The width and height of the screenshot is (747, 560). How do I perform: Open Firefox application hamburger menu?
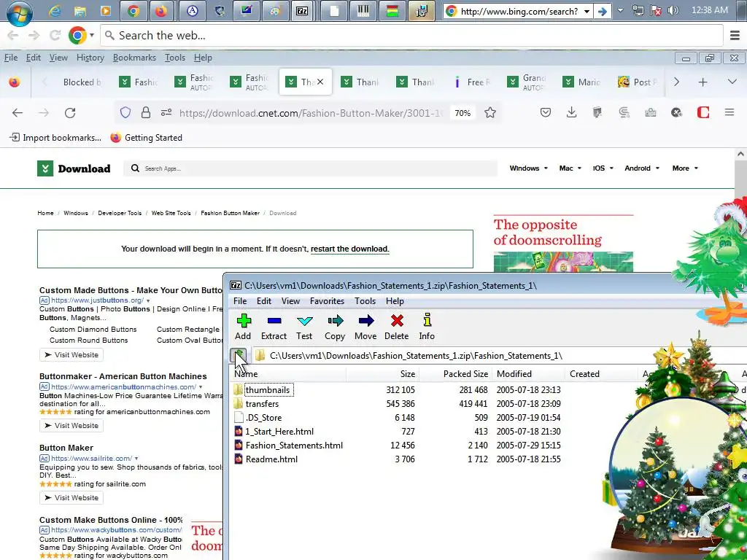tap(729, 113)
